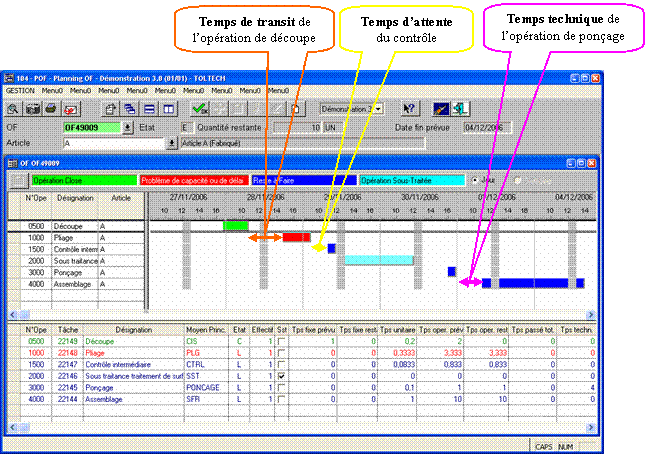The width and height of the screenshot is (647, 454).
Task: Toggle Sst checkbox on Pliage row
Action: [281, 353]
